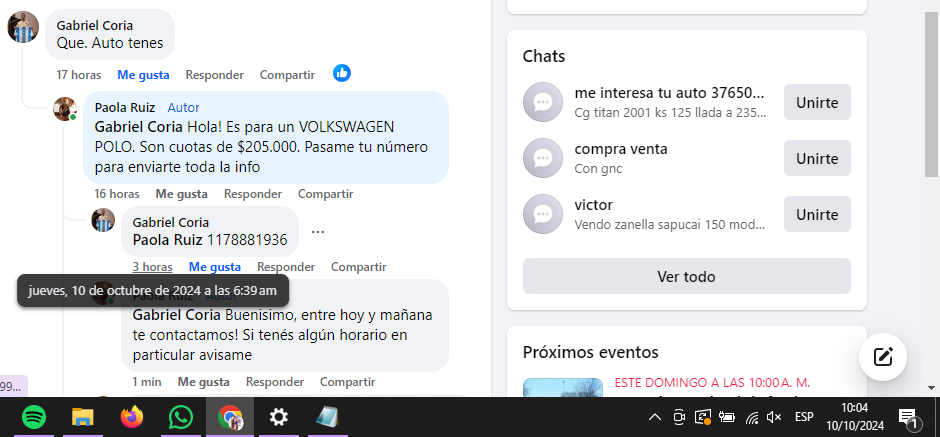Click the muted volume tray icon

pos(775,417)
